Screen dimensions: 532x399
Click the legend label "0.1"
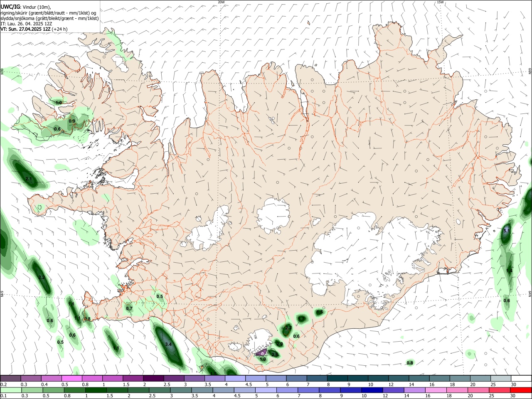4,396
